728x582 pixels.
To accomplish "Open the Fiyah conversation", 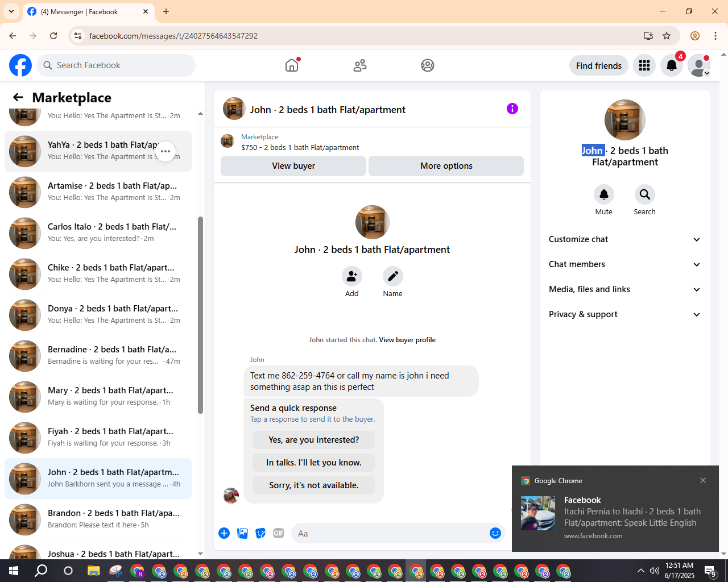I will [x=98, y=438].
